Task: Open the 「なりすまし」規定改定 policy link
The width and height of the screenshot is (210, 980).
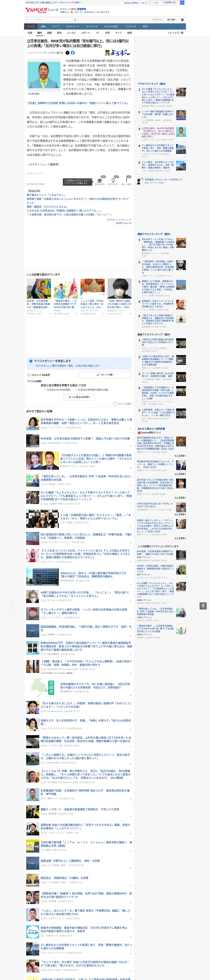Action: 67,366
